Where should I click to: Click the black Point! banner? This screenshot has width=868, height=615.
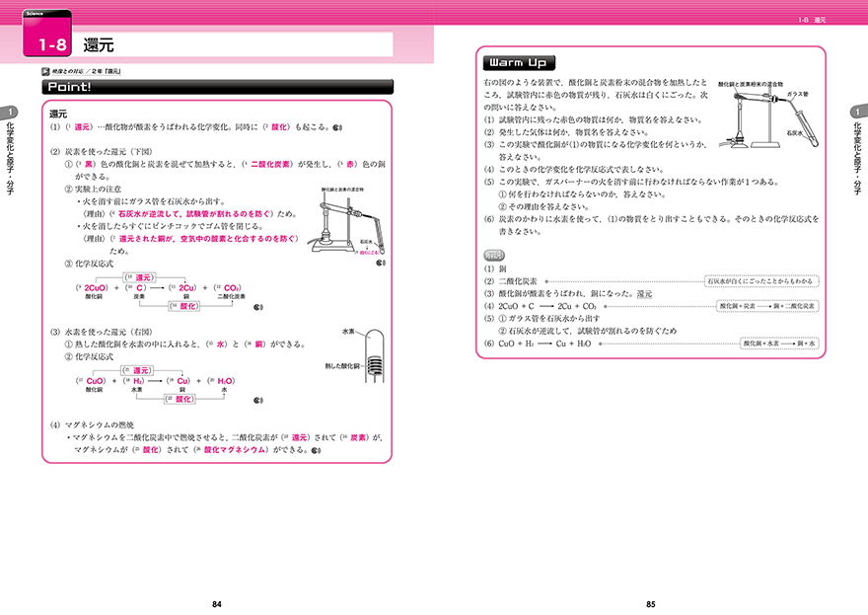(x=218, y=87)
